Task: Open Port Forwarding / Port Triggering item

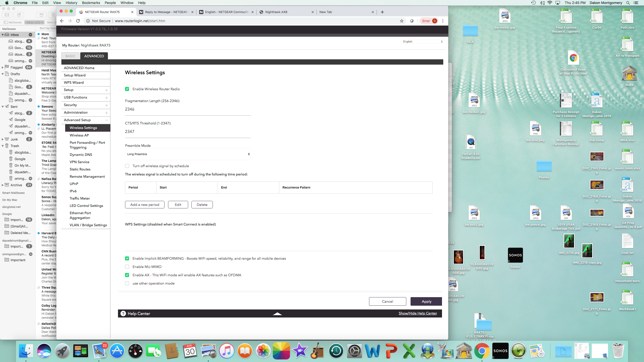Action: (x=87, y=145)
